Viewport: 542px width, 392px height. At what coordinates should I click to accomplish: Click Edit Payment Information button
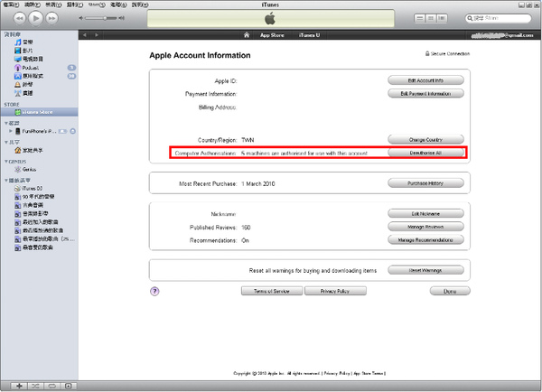point(425,93)
